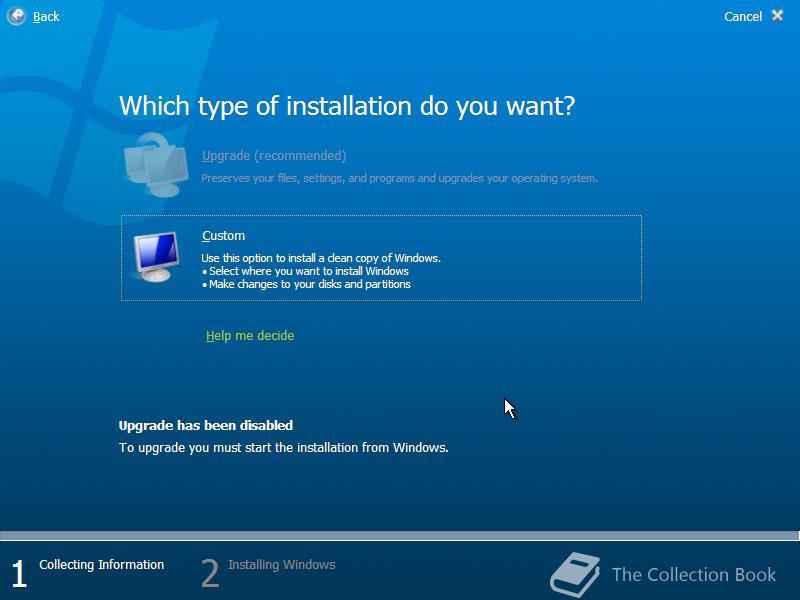This screenshot has width=800, height=600.
Task: Click the Back text label
Action: tap(46, 17)
